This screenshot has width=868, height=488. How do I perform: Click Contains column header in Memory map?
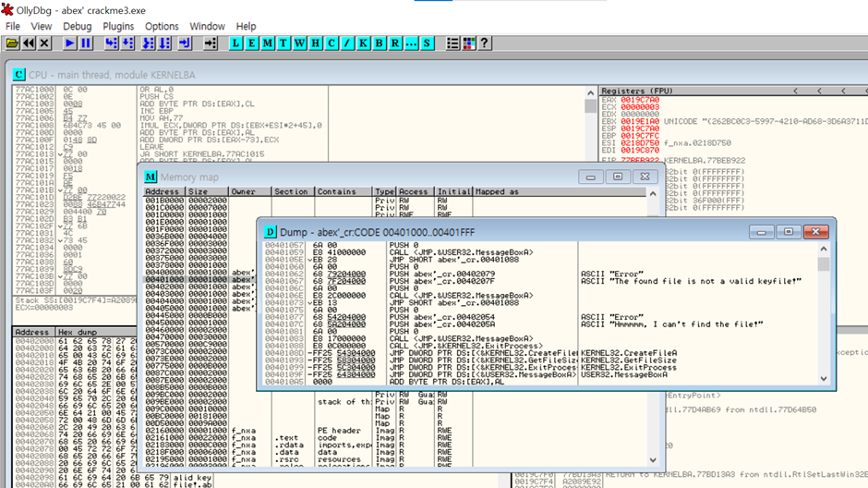(x=344, y=191)
